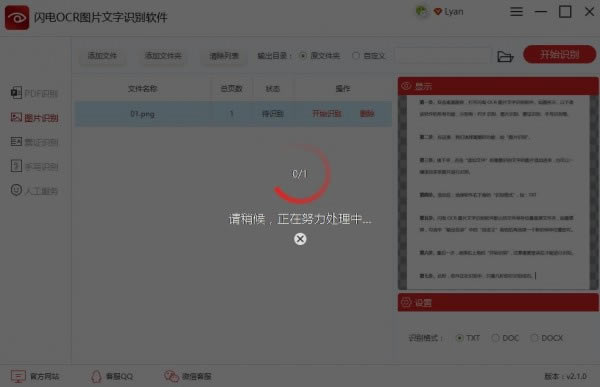Click the 0/1 progress spinner

[301, 174]
